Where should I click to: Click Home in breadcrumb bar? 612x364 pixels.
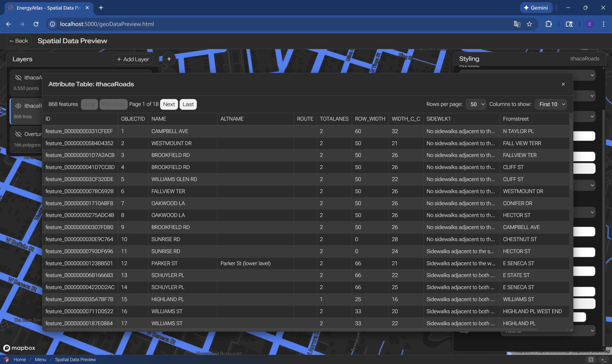tap(20, 360)
